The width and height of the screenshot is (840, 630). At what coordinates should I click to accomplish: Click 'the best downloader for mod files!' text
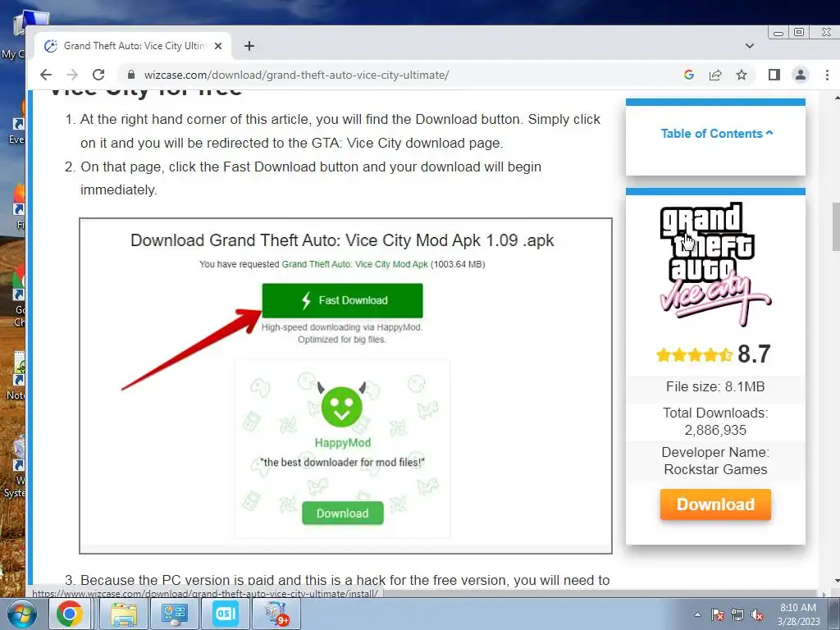(342, 463)
